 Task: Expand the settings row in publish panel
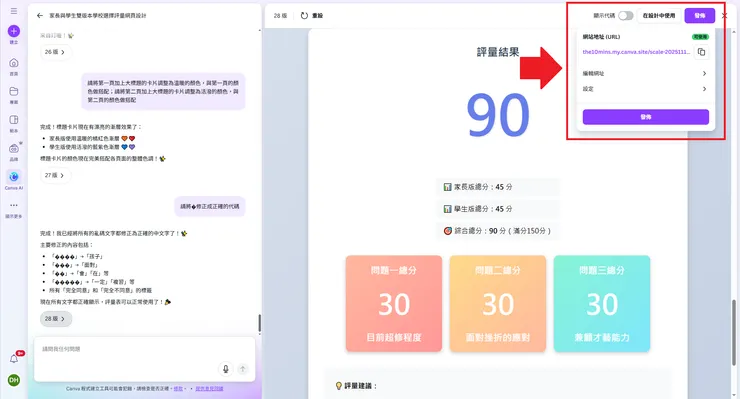click(x=645, y=89)
